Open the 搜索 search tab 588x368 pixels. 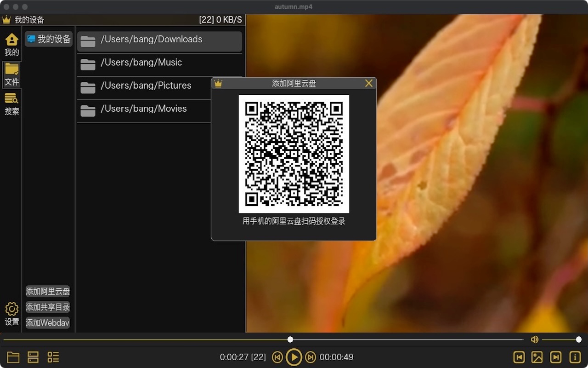point(11,104)
